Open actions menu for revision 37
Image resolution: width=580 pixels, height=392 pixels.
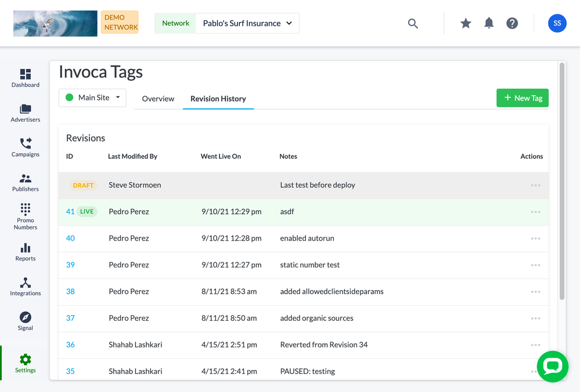[x=536, y=318]
